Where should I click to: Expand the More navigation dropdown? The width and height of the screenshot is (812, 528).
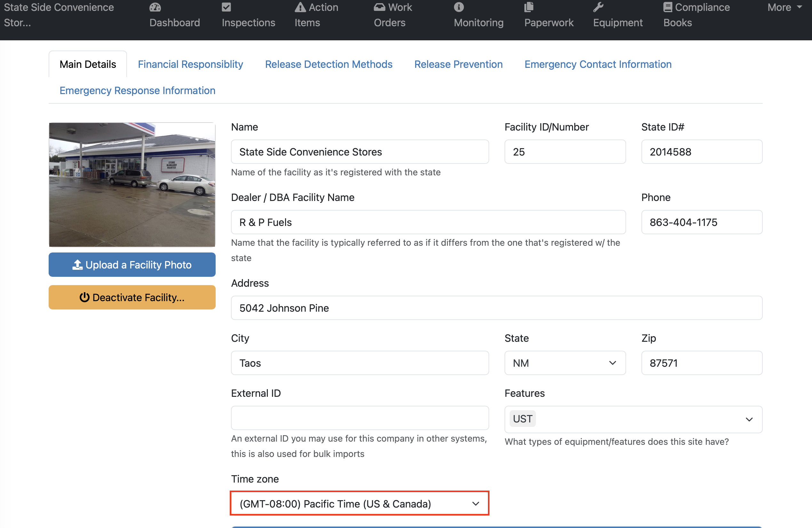[784, 7]
